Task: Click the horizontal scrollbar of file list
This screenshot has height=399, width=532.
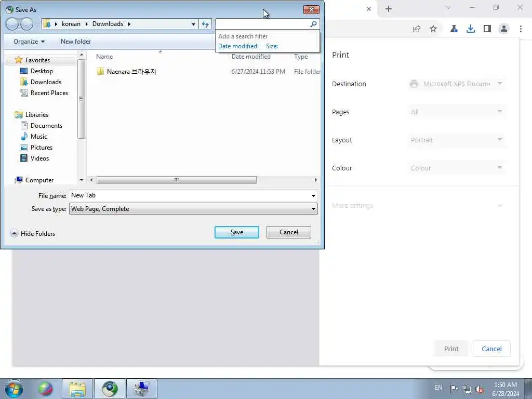Action: click(x=177, y=180)
